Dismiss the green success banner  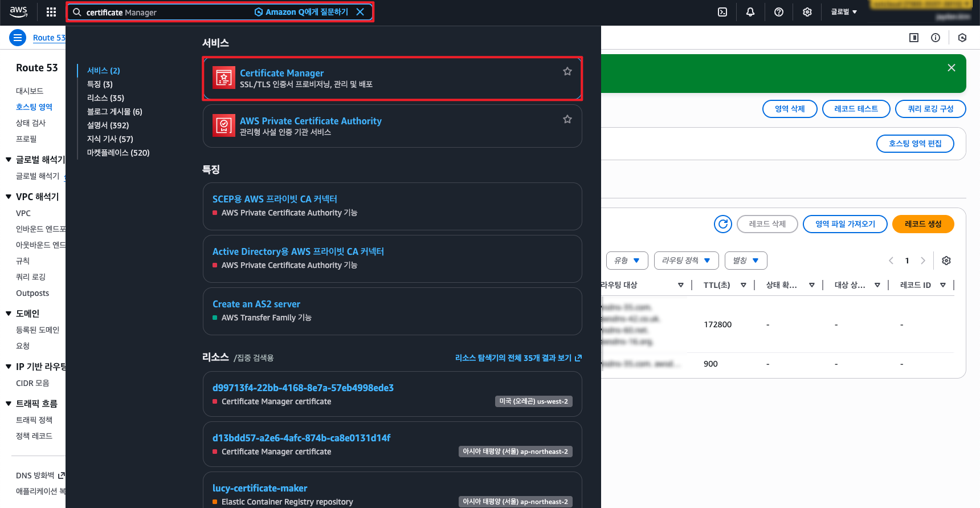click(952, 68)
